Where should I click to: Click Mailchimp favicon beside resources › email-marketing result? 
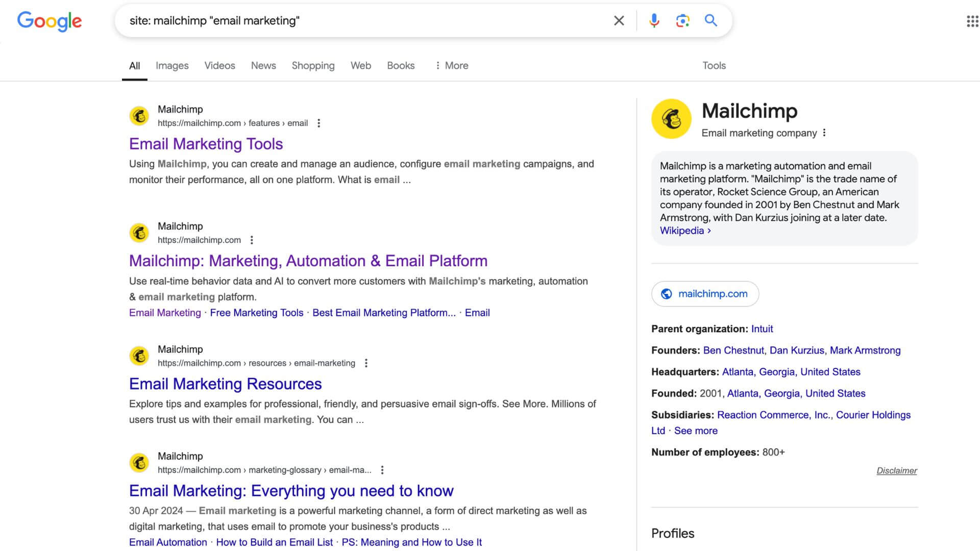tap(139, 356)
